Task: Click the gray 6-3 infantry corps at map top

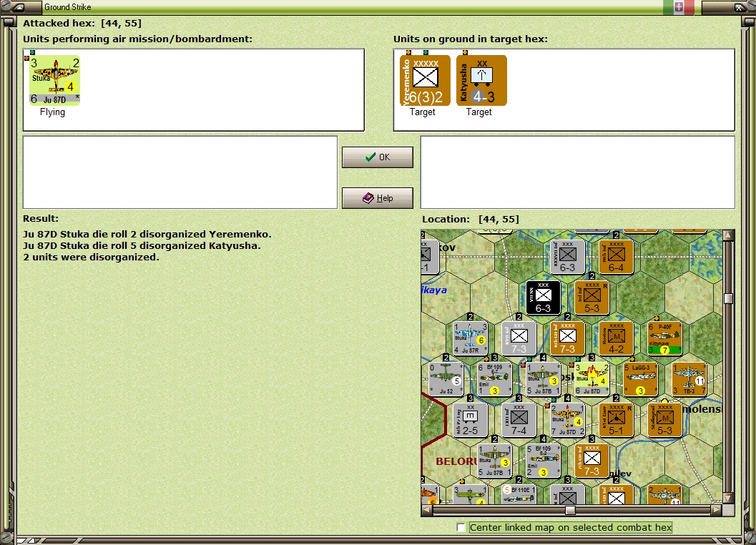Action: click(x=567, y=257)
